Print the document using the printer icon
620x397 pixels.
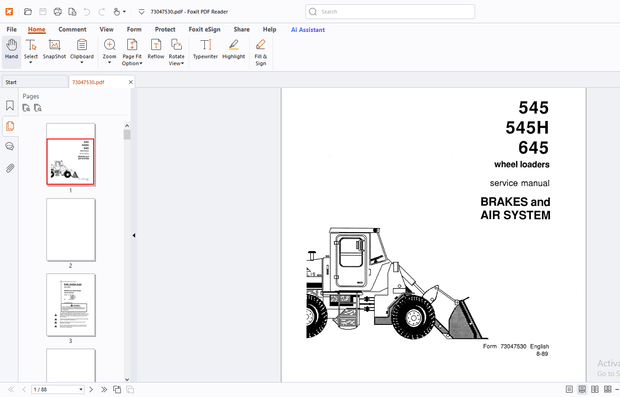click(58, 12)
